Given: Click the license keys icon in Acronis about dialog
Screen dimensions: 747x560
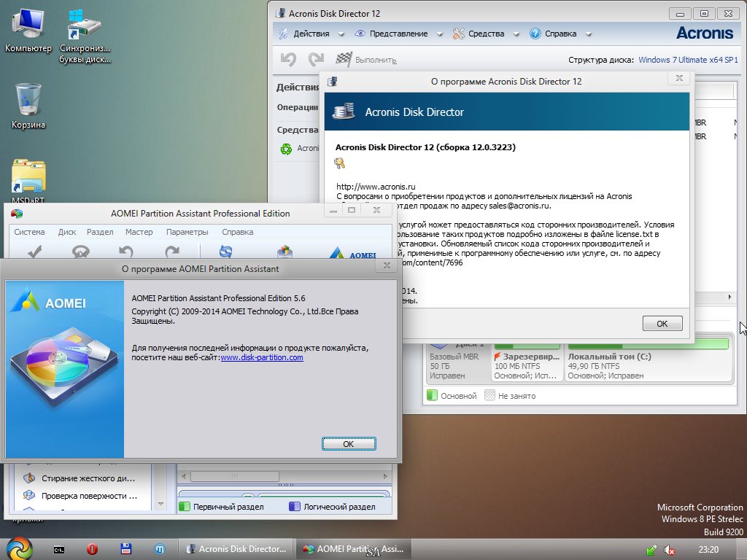Looking at the screenshot, I should coord(339,164).
